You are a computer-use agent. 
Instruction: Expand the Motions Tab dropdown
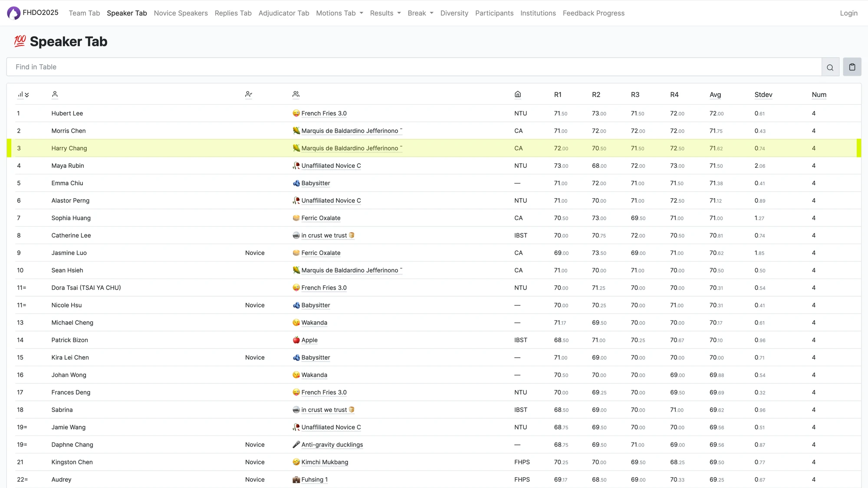coord(339,13)
